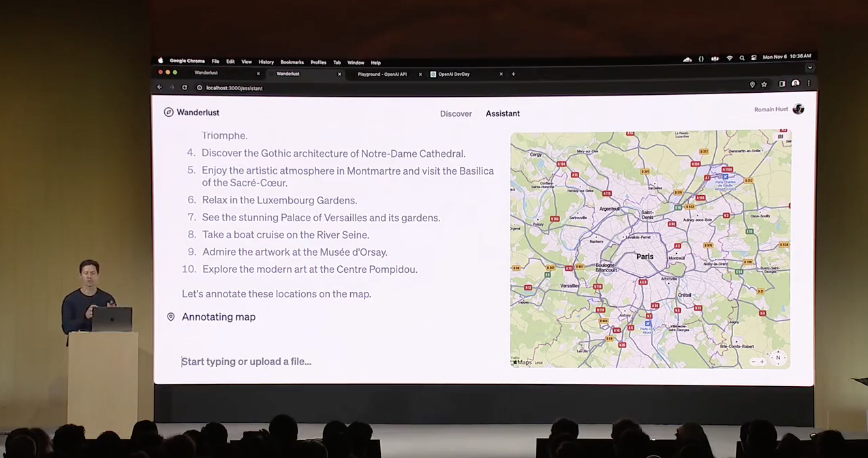Open Romain Huet profile avatar

[x=798, y=109]
